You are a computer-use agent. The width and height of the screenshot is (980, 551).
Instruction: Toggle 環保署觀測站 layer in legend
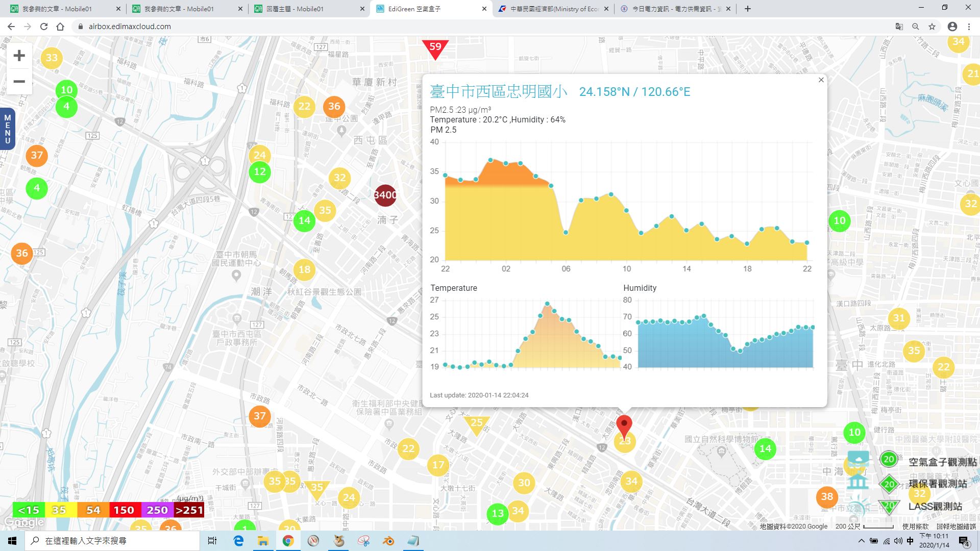pos(923,484)
